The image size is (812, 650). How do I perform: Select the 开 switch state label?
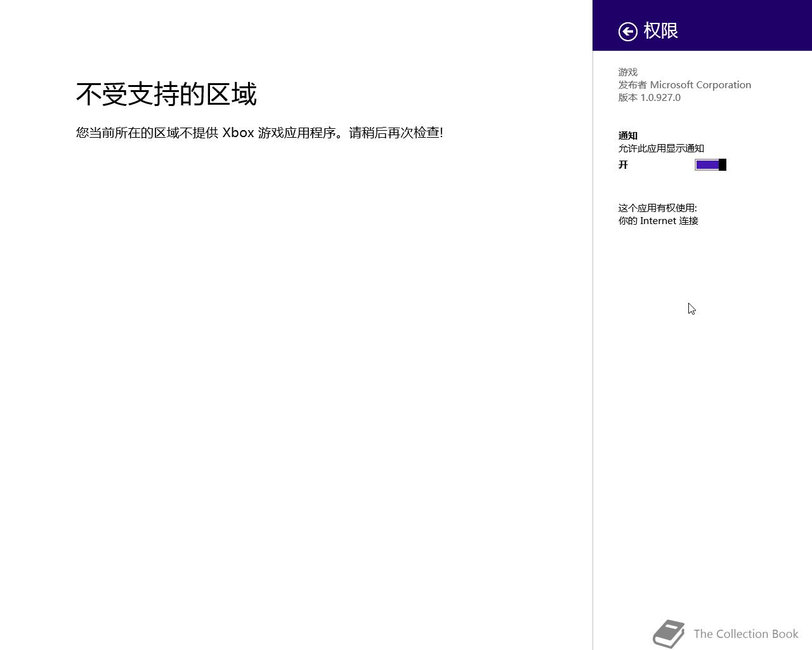click(x=623, y=165)
